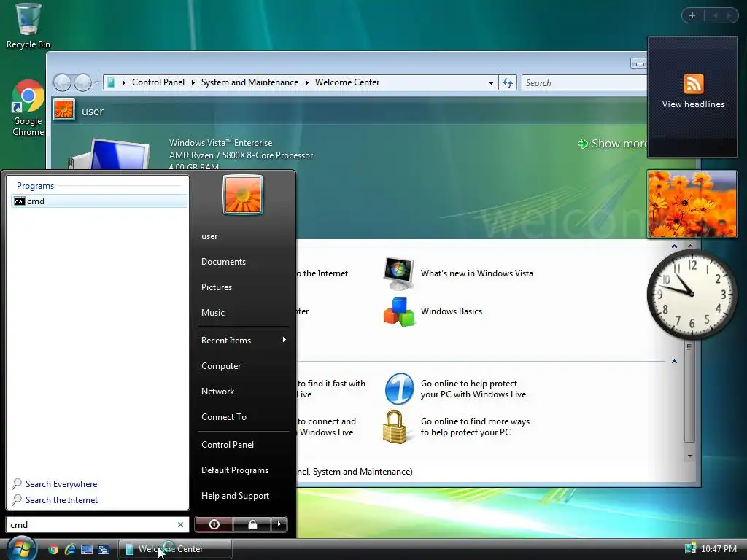This screenshot has width=747, height=560.
Task: Minimize the Welcome Center window
Action: (x=639, y=64)
